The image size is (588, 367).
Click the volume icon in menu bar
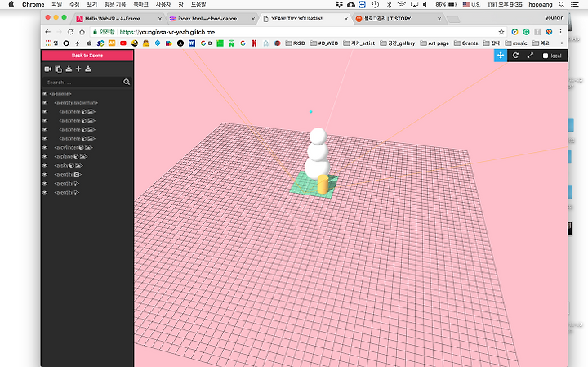tap(425, 5)
